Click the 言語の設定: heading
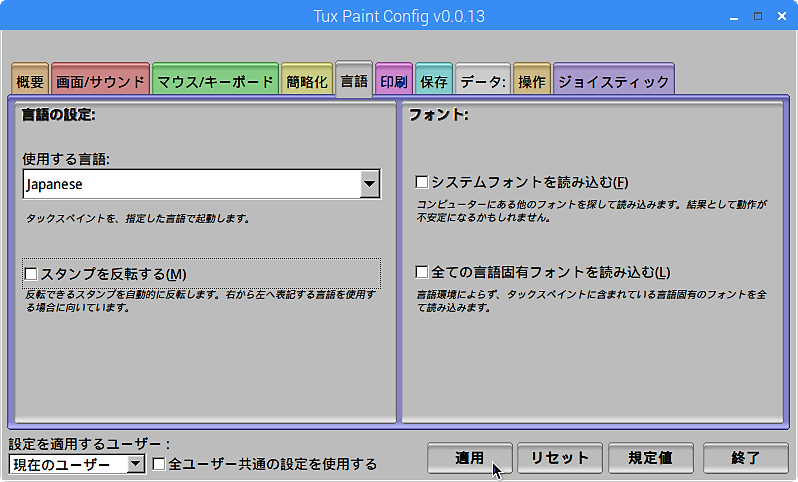The height and width of the screenshot is (482, 798). (59, 115)
